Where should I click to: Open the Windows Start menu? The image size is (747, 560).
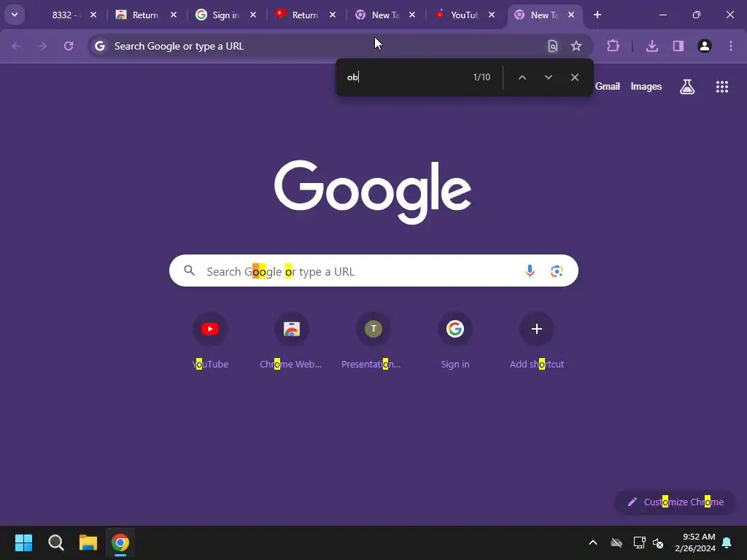[23, 542]
